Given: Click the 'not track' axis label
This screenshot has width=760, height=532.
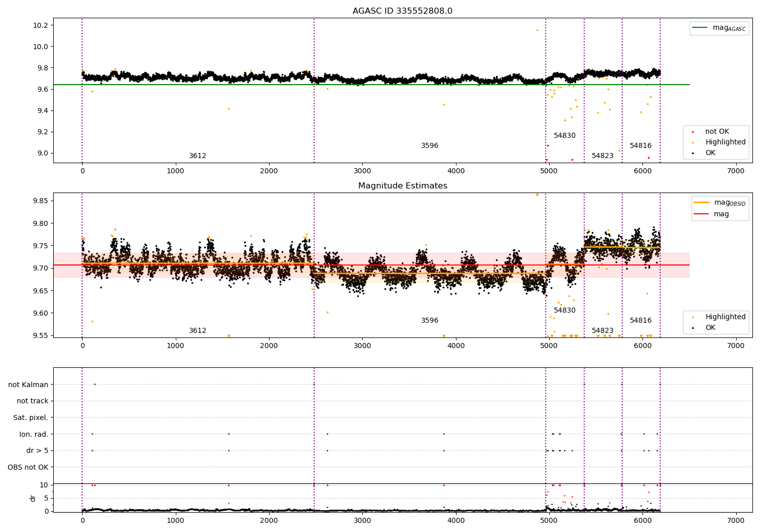Looking at the screenshot, I should [x=32, y=401].
